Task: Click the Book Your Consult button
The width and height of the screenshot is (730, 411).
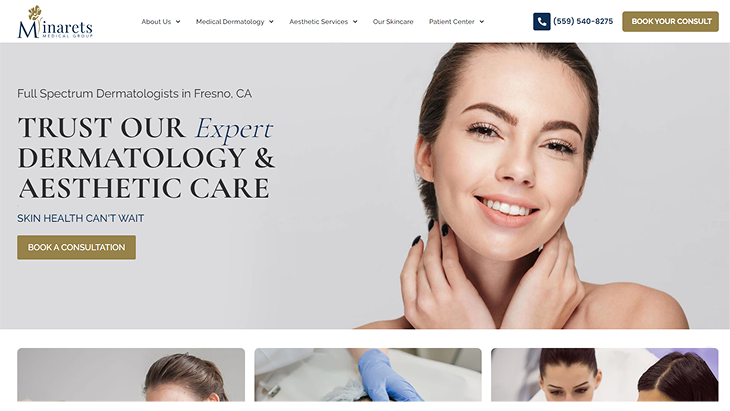Action: pos(670,21)
